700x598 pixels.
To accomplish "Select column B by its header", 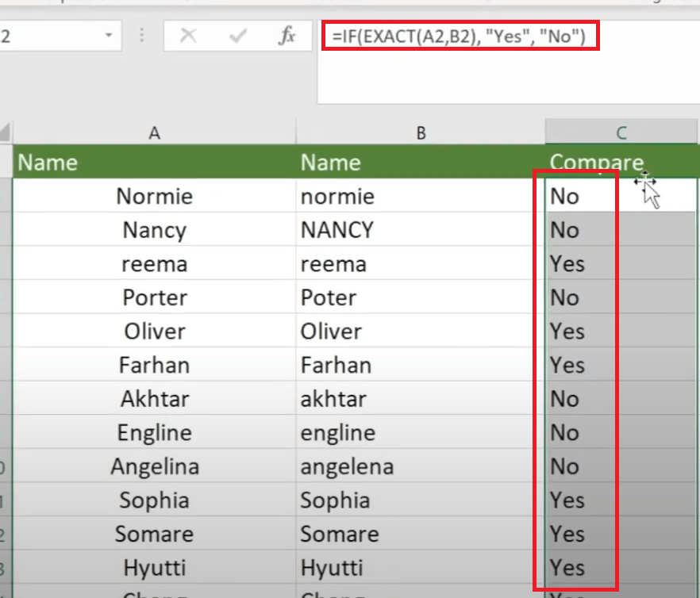I will click(421, 132).
